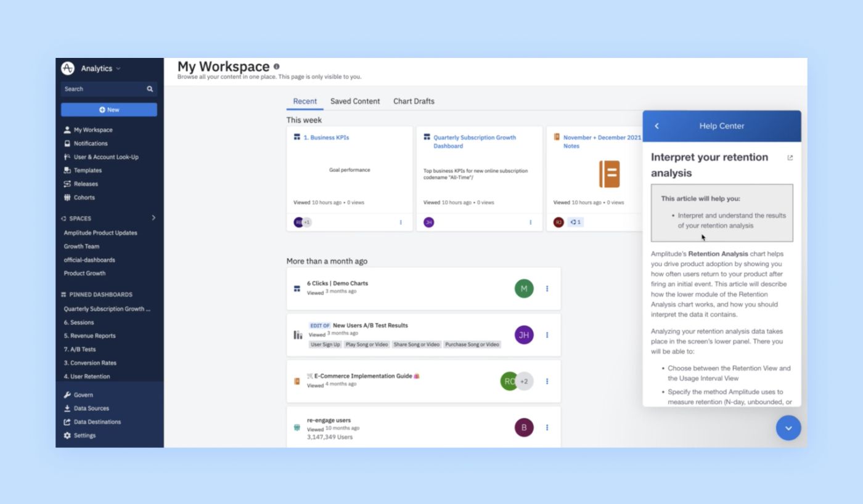Click the Purchase Song or Video tag
Viewport: 863px width, 504px height.
tap(472, 344)
